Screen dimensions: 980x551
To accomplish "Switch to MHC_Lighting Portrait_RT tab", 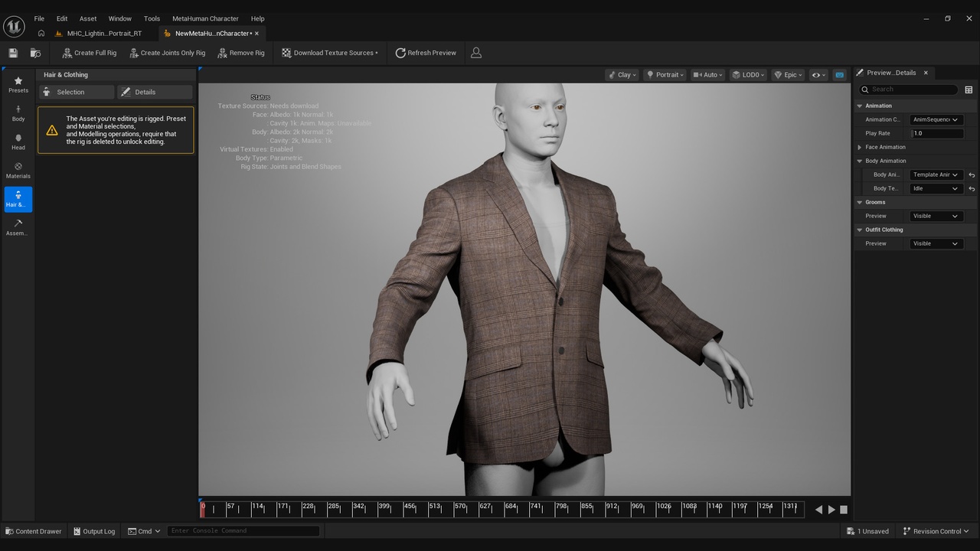I will point(99,34).
